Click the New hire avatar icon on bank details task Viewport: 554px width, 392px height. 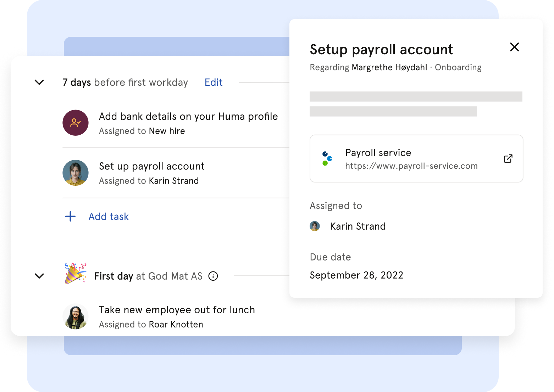tap(76, 123)
